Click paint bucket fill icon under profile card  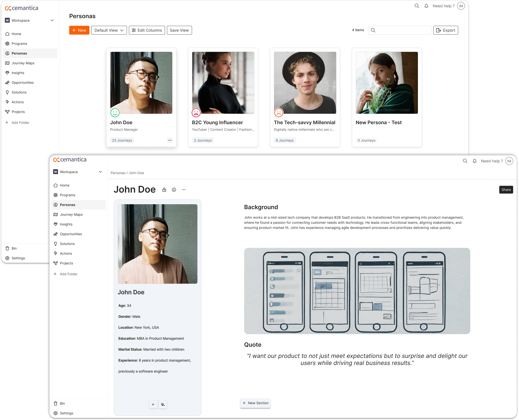(x=163, y=404)
